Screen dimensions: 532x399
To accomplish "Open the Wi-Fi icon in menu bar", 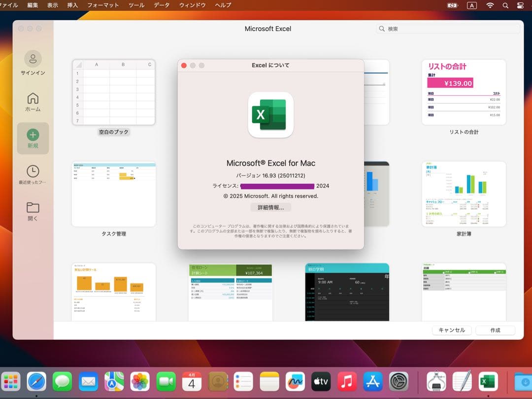I will tap(490, 5).
